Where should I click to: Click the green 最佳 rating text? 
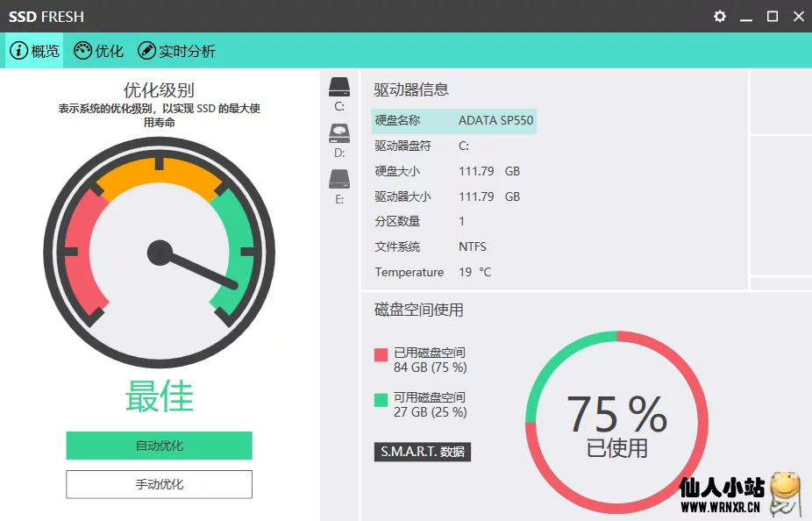[159, 396]
